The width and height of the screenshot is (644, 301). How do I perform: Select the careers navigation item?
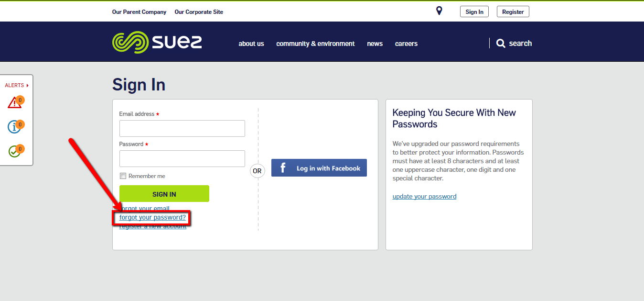click(406, 44)
